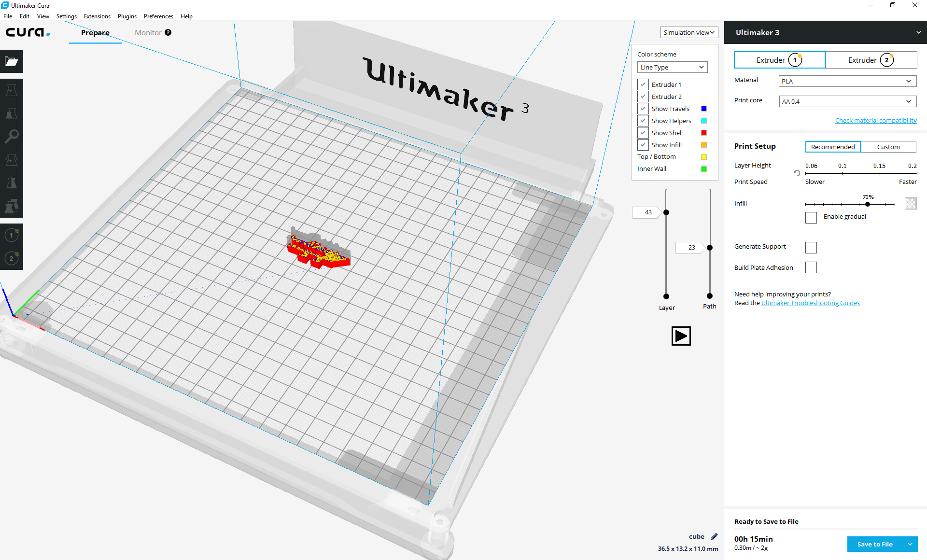Select the Scale tool
This screenshot has width=927, height=560.
11,113
